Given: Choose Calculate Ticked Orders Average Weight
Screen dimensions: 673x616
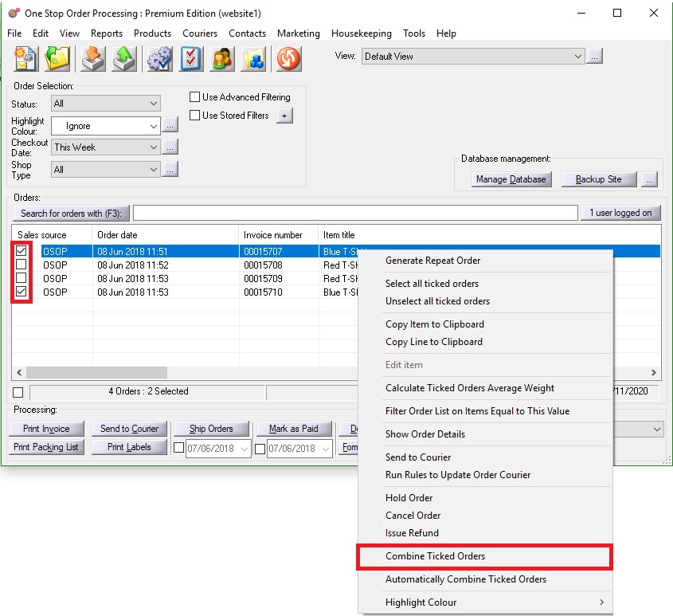Looking at the screenshot, I should (x=485, y=388).
